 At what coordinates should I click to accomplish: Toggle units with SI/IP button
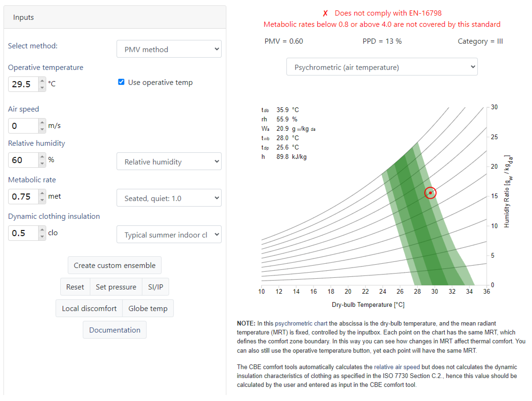[155, 287]
